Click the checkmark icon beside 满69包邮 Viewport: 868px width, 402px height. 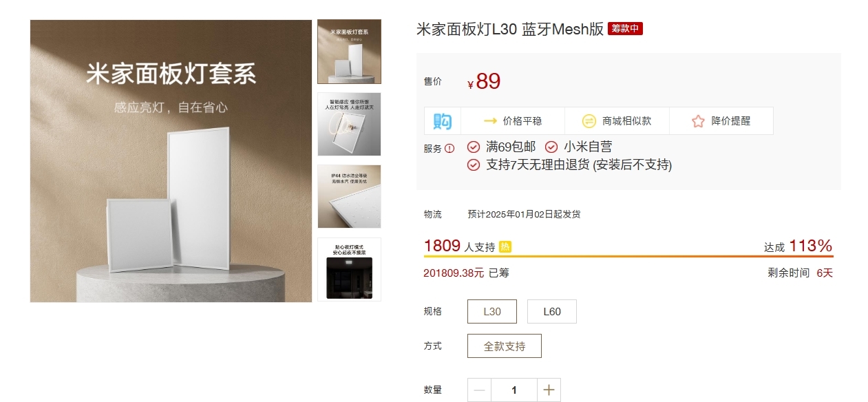[474, 147]
